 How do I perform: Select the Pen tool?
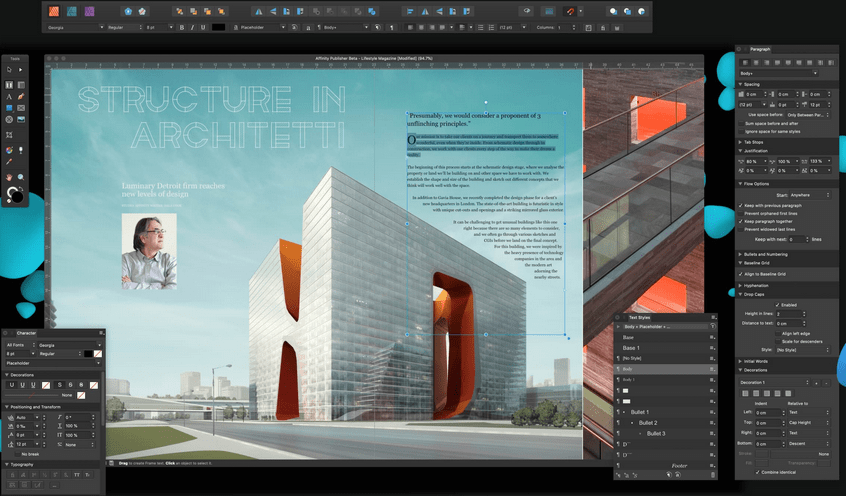(21, 97)
